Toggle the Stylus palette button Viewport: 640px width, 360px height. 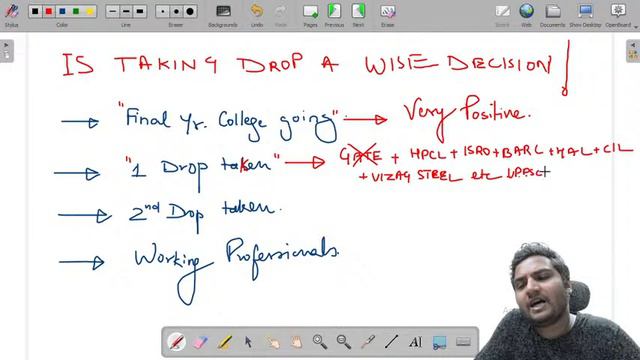11,15
